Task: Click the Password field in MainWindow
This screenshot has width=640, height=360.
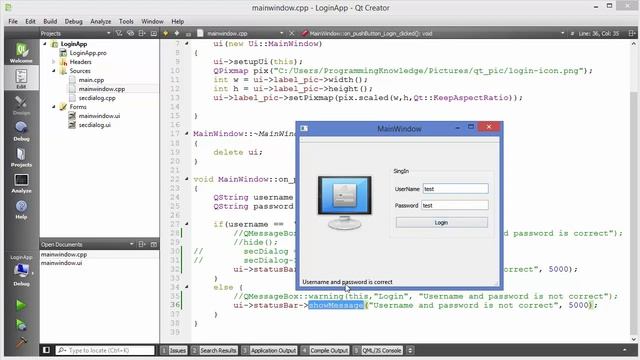Action: coord(455,205)
